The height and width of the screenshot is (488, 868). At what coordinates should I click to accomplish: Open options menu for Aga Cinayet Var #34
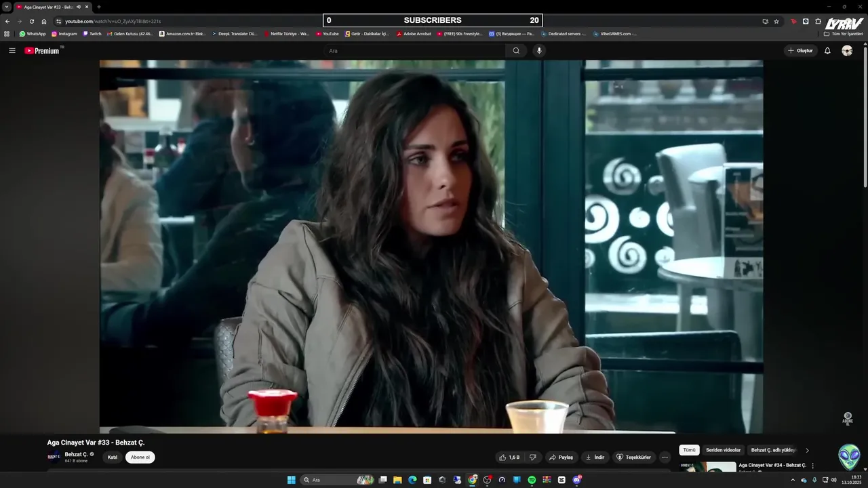(x=812, y=466)
